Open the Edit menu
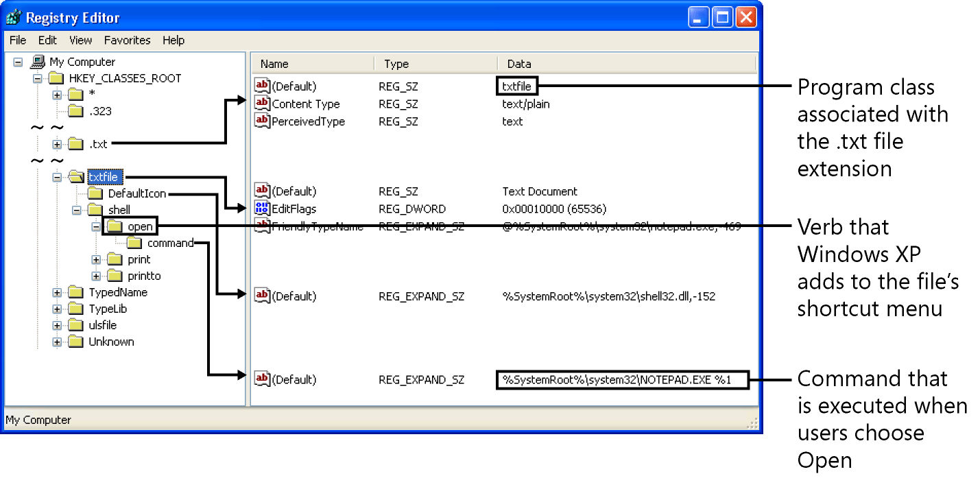The image size is (980, 487). pos(47,40)
